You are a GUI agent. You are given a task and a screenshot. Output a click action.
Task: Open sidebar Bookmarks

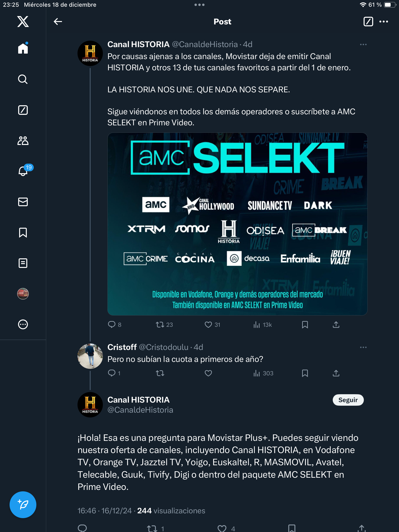(23, 233)
